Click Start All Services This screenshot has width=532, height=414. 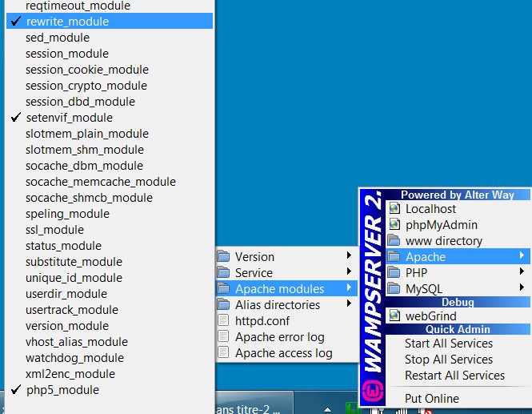point(458,343)
